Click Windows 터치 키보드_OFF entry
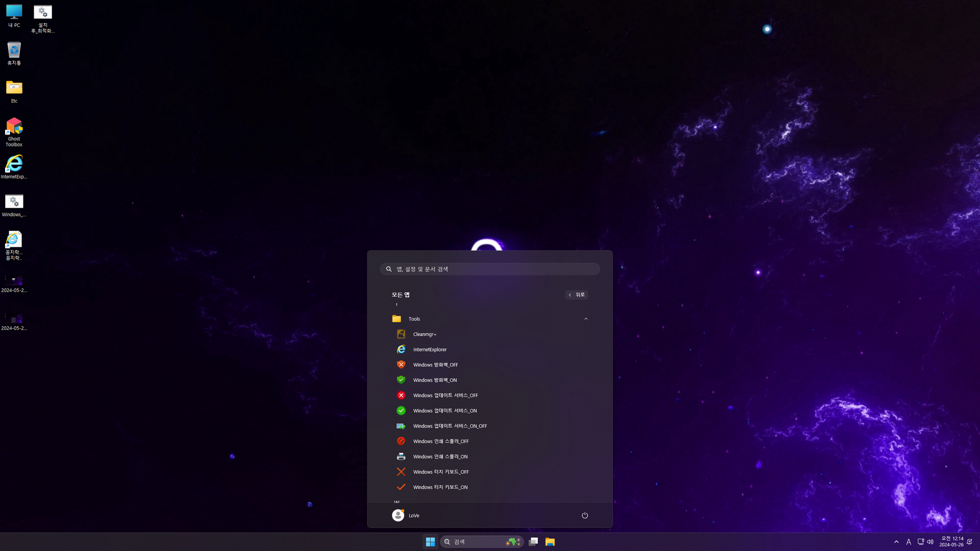Screen dimensions: 980x551 [440, 472]
